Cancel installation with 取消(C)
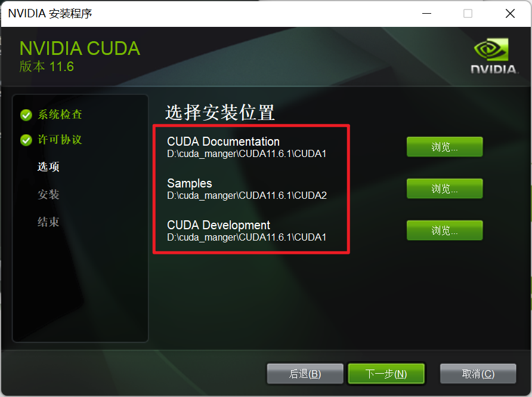532x397 pixels. [x=478, y=374]
